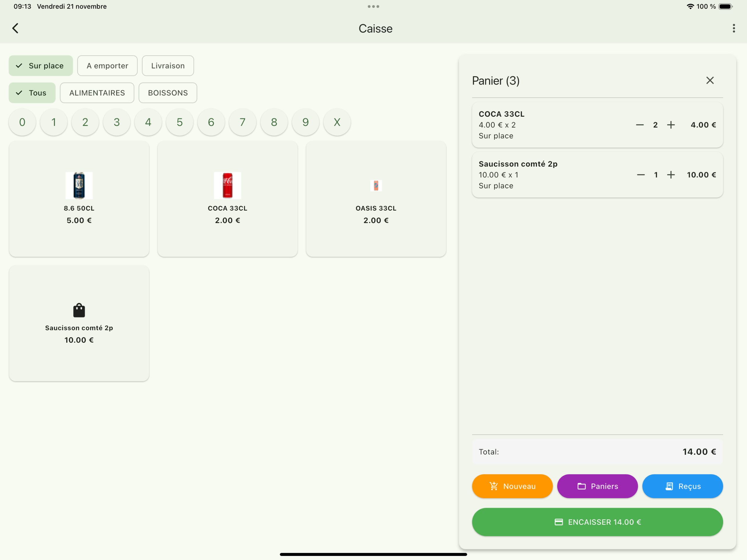Tap the back arrow icon
747x560 pixels.
[15, 28]
